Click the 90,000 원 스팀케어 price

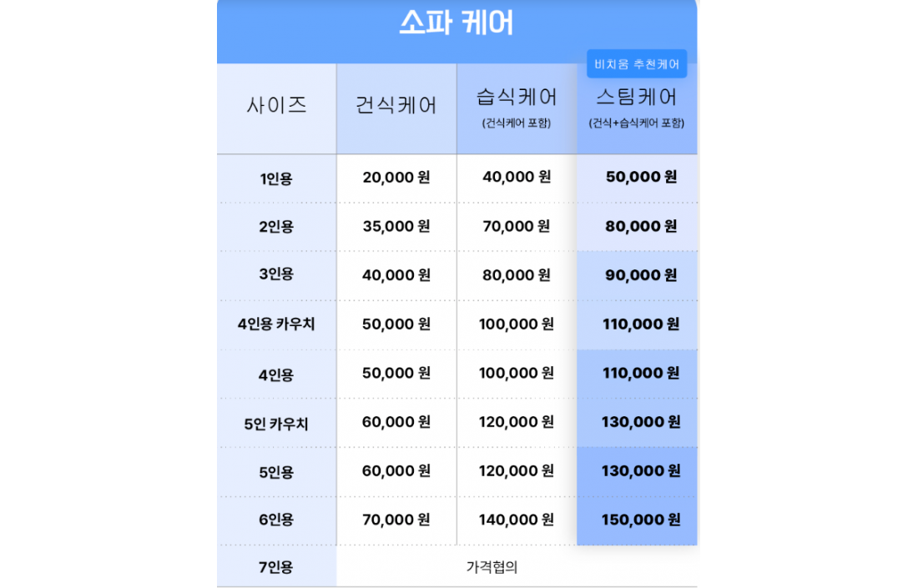click(640, 275)
